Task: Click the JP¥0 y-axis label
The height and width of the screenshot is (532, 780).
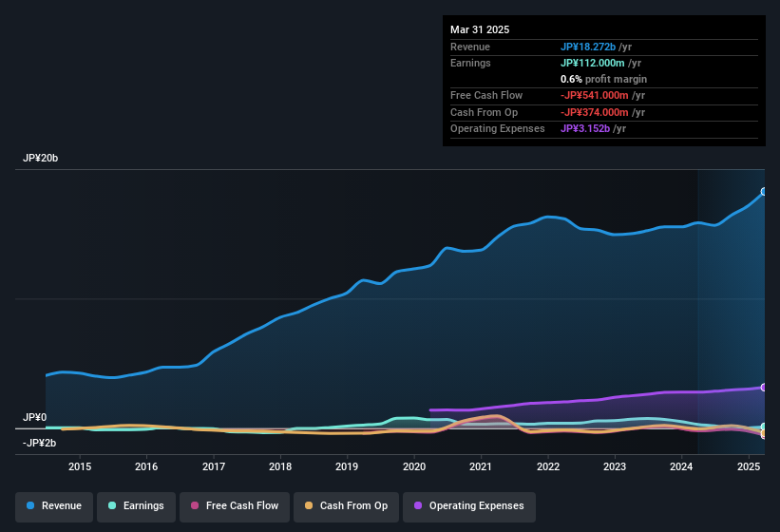Action: pyautogui.click(x=35, y=418)
